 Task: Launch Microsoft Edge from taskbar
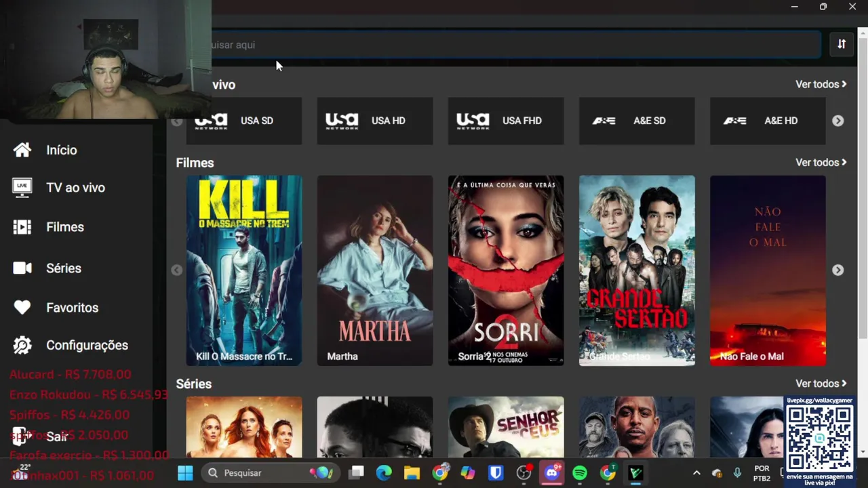384,473
